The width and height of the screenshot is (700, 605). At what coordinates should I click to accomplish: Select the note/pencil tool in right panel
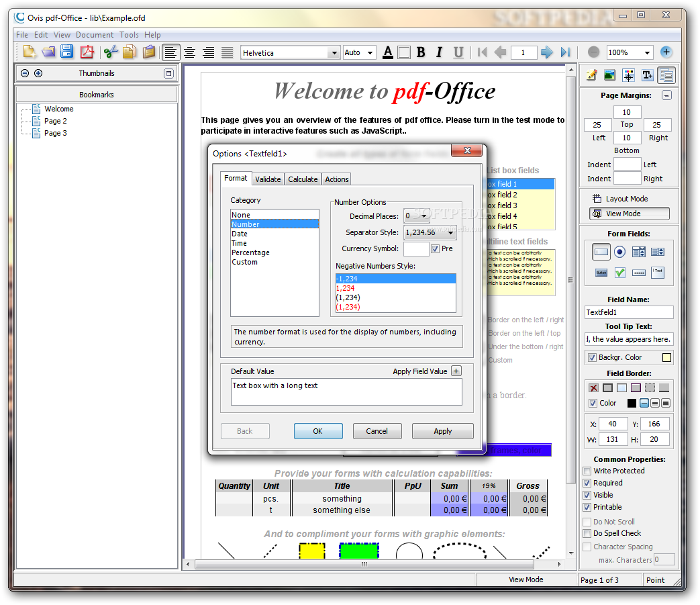coord(591,75)
